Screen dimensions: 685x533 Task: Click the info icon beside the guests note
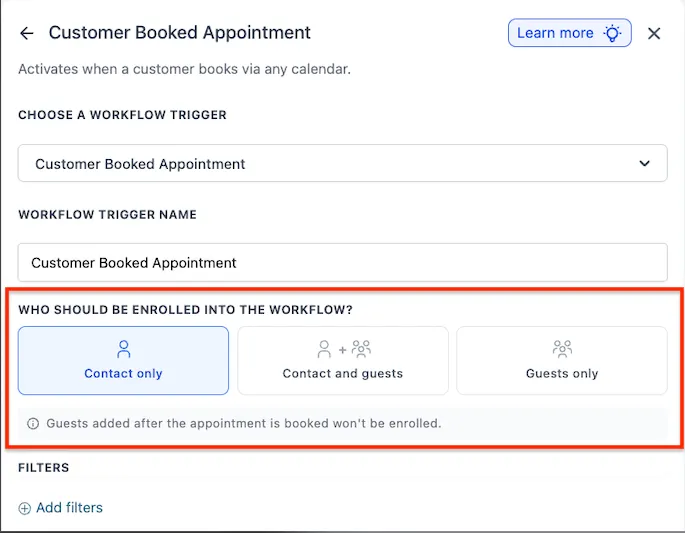[33, 423]
